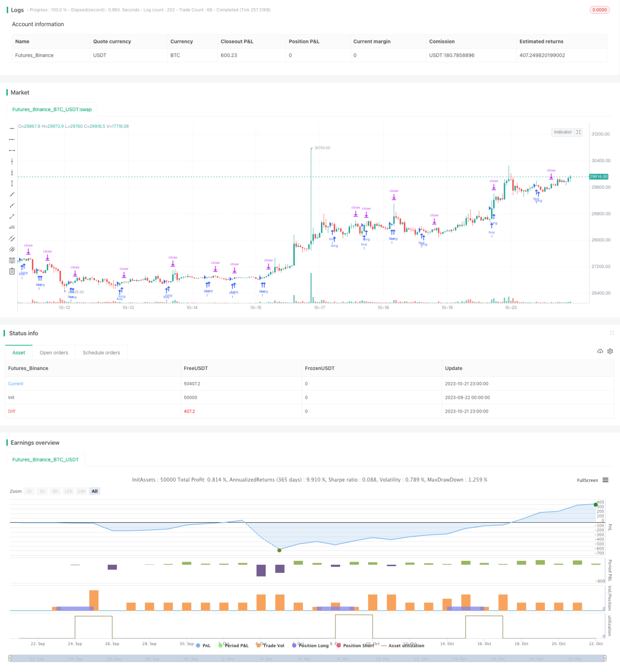Click the earnings chart range navigator
This screenshot has width=620, height=672.
click(308, 659)
